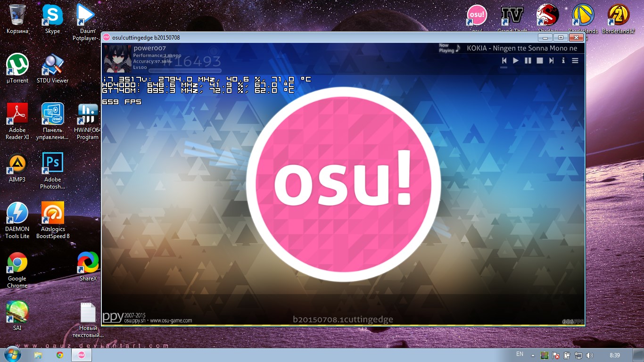Expand hidden system tray icons
This screenshot has height=362, width=644.
[x=533, y=355]
